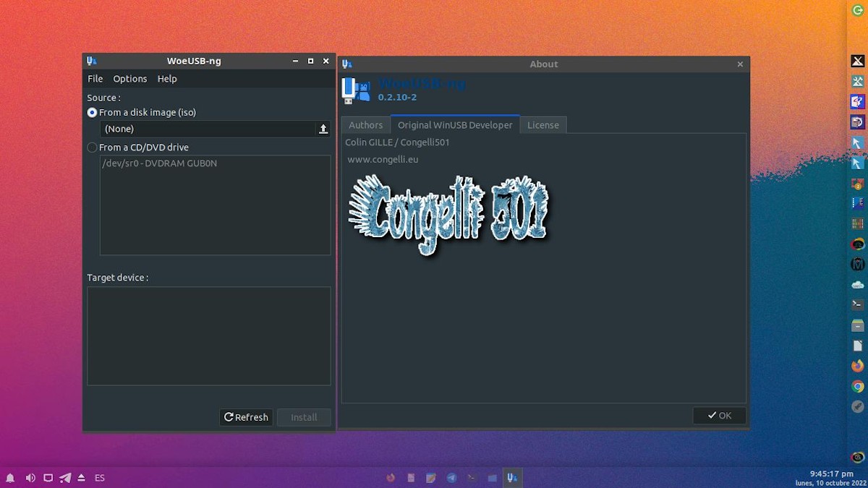Click the active WoeUSB-ng taskbar icon
The height and width of the screenshot is (488, 868).
point(512,477)
